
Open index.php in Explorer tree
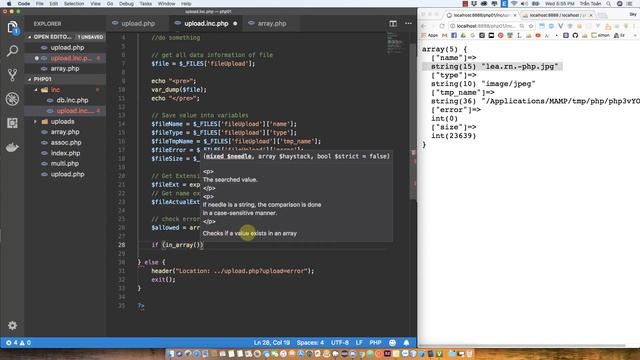[65, 153]
